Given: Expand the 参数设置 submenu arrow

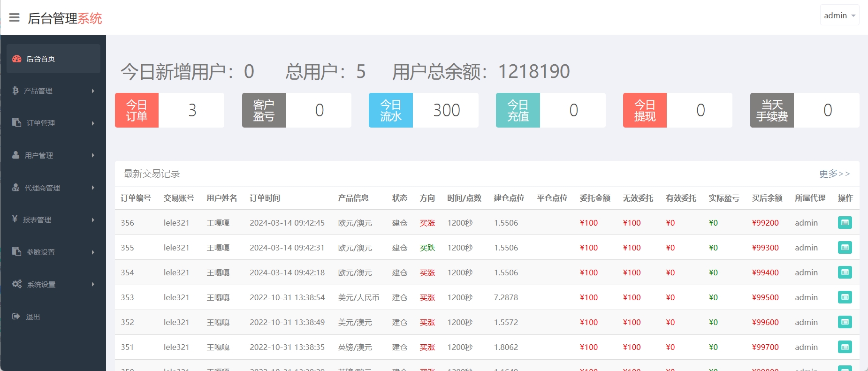Looking at the screenshot, I should 93,252.
